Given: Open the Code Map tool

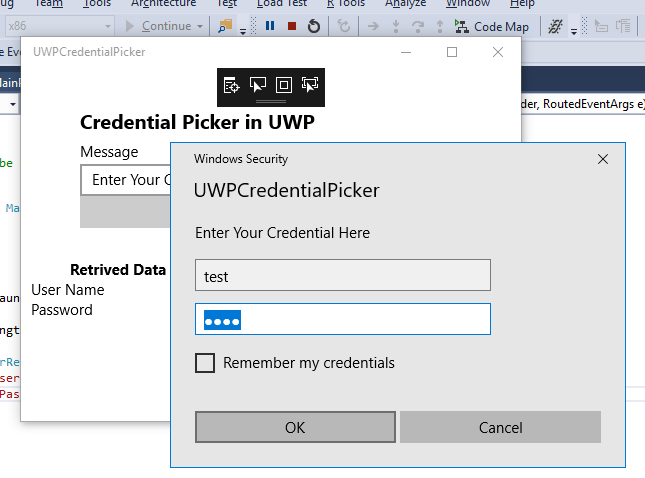Looking at the screenshot, I should point(492,26).
